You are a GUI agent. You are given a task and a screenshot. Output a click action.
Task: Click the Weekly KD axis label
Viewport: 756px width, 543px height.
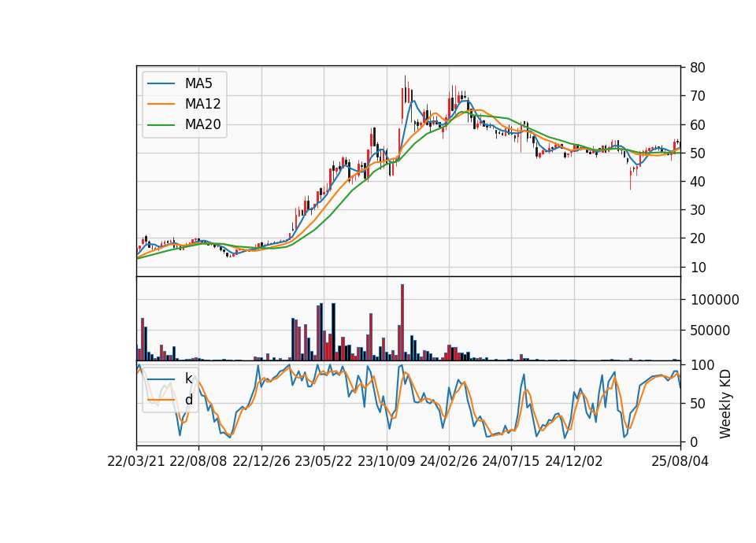click(x=724, y=404)
